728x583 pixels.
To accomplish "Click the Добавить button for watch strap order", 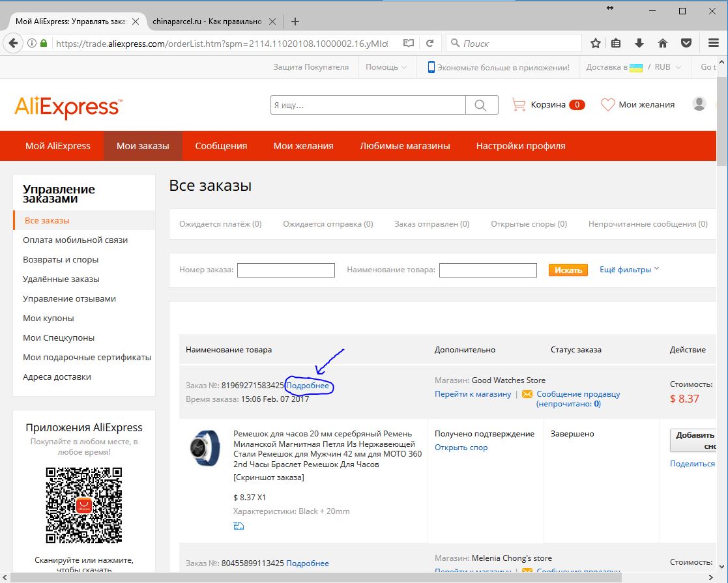I will click(x=693, y=440).
